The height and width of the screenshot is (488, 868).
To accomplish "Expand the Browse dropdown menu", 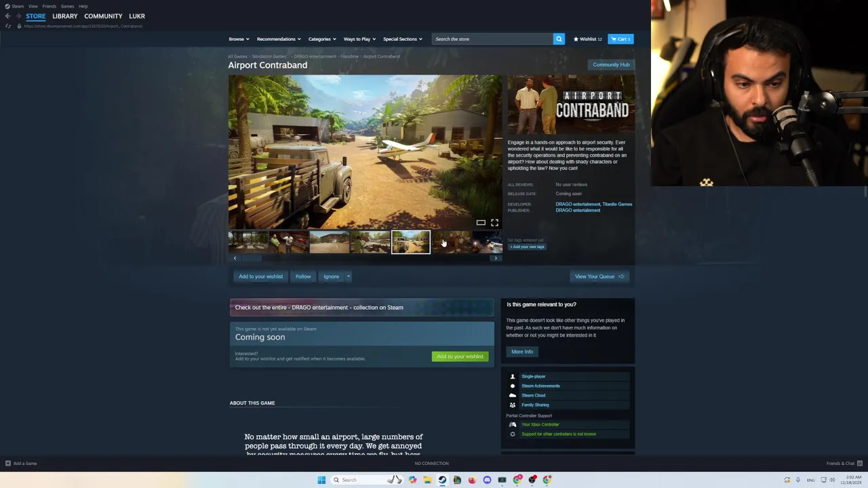I will [x=239, y=39].
